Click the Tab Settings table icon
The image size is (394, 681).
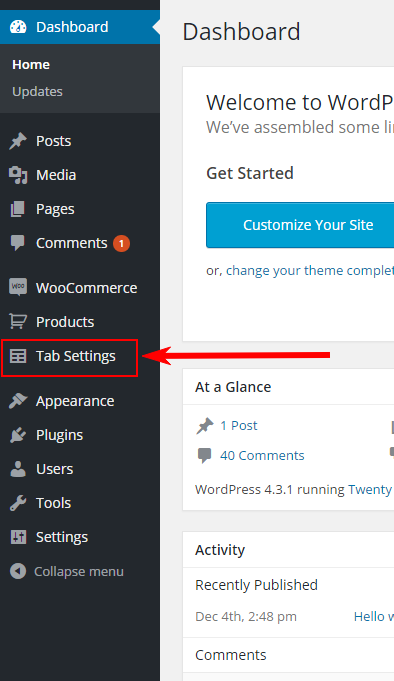(x=18, y=356)
